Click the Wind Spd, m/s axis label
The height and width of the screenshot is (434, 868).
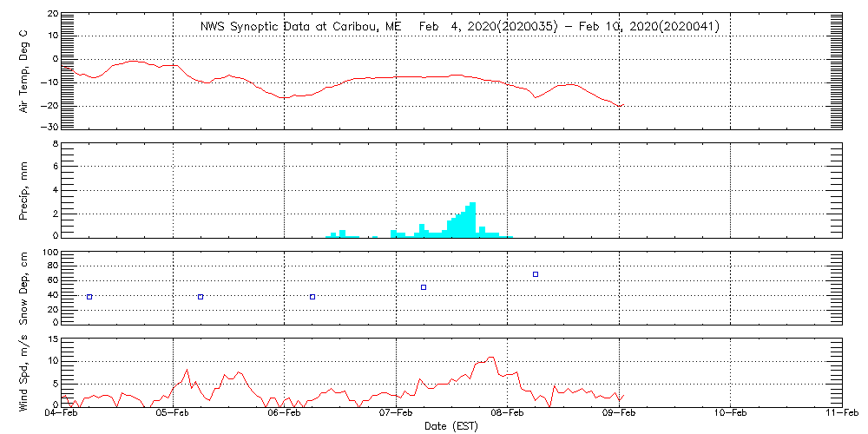pos(23,372)
